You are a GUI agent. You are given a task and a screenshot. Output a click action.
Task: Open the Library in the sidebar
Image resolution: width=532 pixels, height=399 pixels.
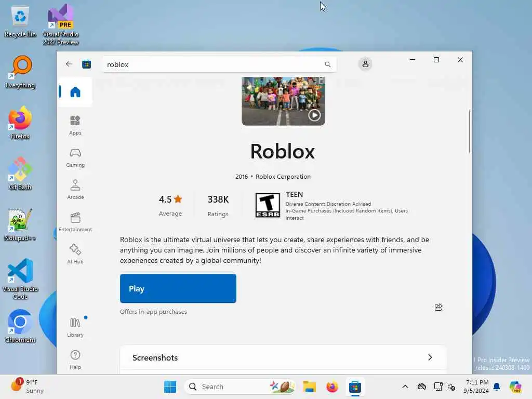pyautogui.click(x=75, y=327)
